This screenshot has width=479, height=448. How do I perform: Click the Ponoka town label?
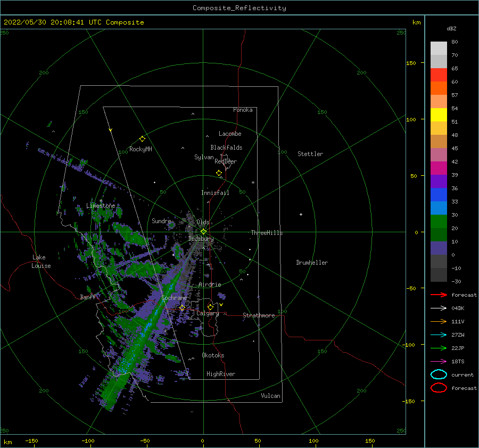point(243,110)
